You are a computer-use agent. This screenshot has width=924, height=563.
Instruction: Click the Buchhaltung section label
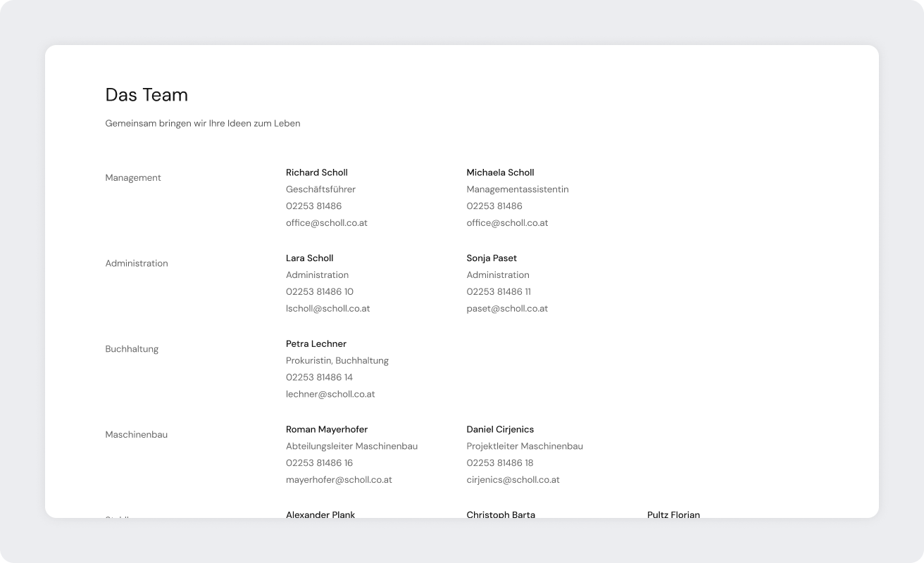pos(132,349)
